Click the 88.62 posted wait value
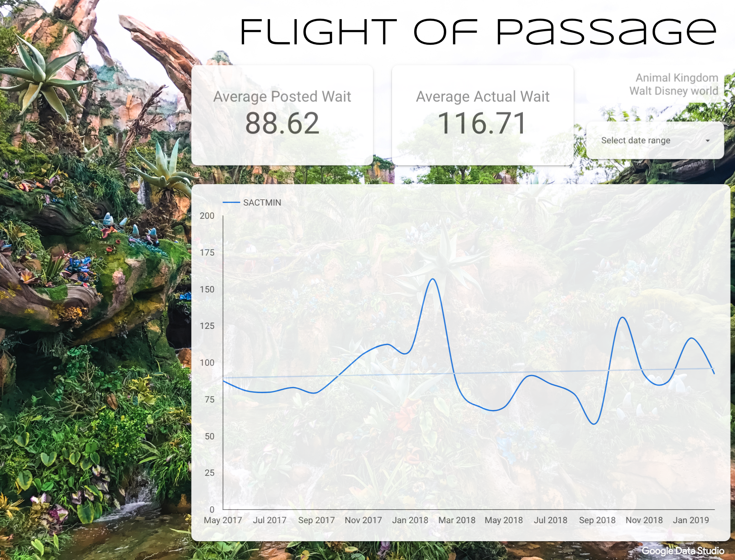Image resolution: width=735 pixels, height=560 pixels. [x=285, y=124]
